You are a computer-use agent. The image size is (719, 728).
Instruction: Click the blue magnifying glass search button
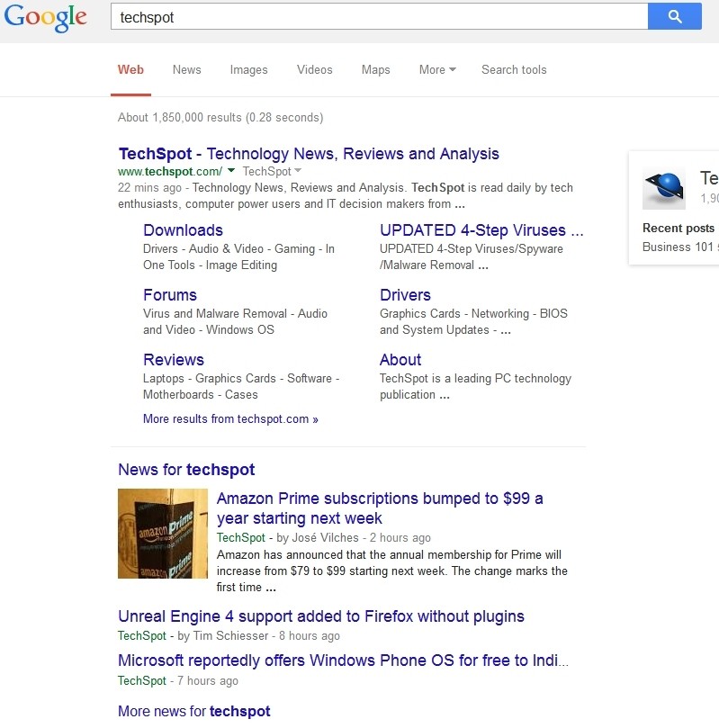[674, 16]
